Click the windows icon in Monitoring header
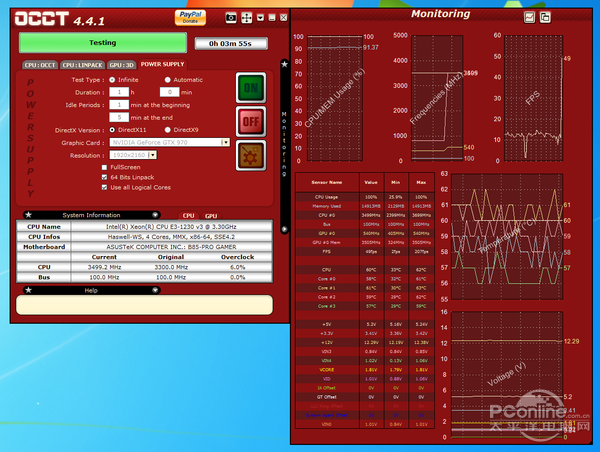 point(545,17)
